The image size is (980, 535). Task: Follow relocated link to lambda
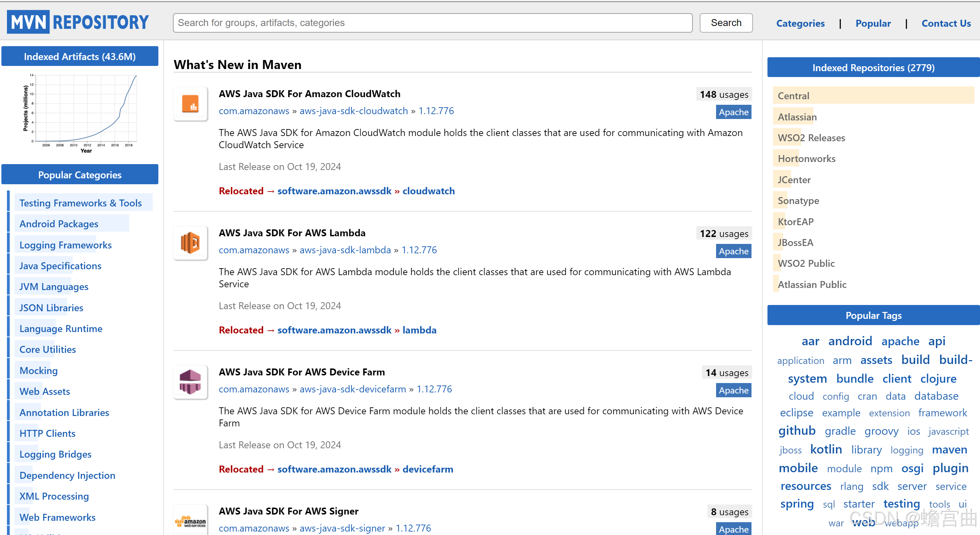[x=419, y=330]
